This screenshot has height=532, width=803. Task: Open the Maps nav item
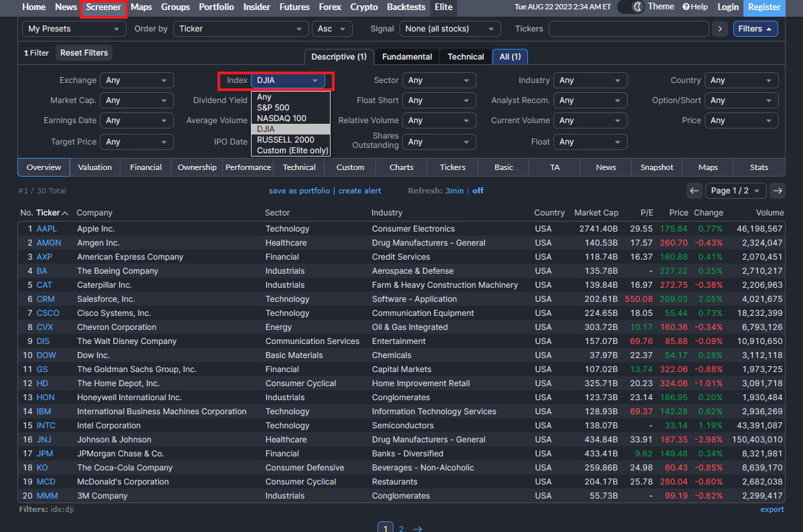[x=141, y=7]
